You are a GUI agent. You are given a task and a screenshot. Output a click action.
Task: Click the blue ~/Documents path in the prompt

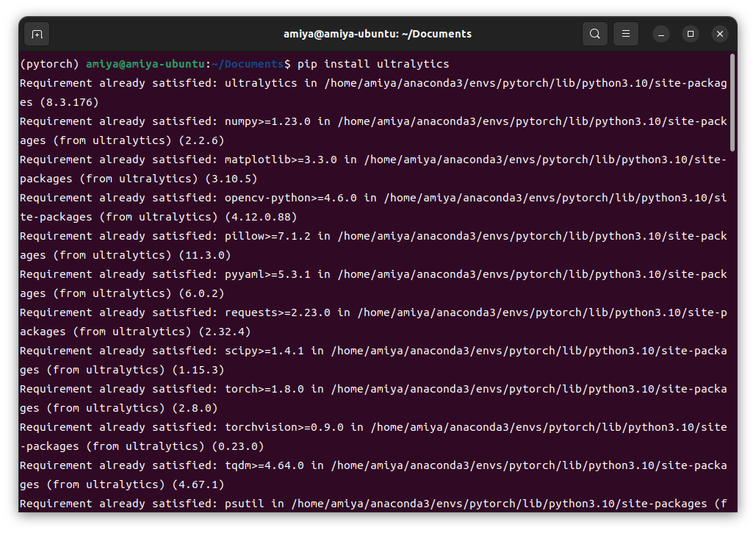click(248, 64)
